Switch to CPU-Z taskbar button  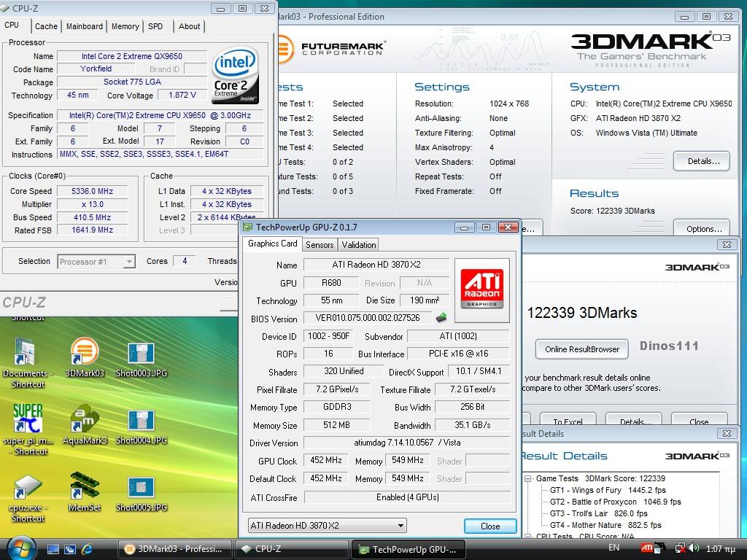click(290, 549)
